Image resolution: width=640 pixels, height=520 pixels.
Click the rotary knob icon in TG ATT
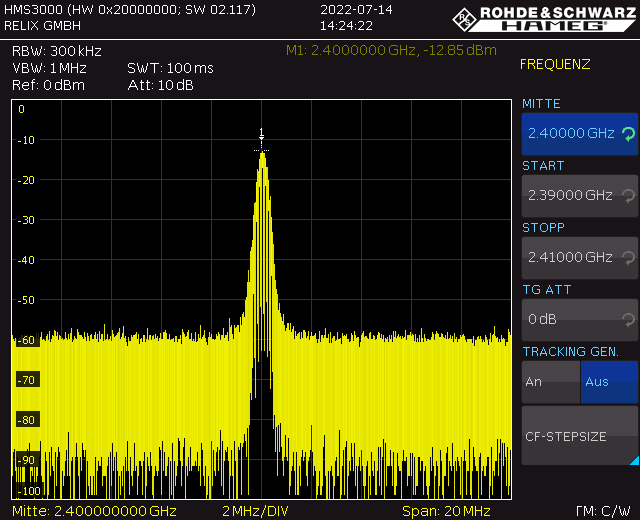pos(629,320)
